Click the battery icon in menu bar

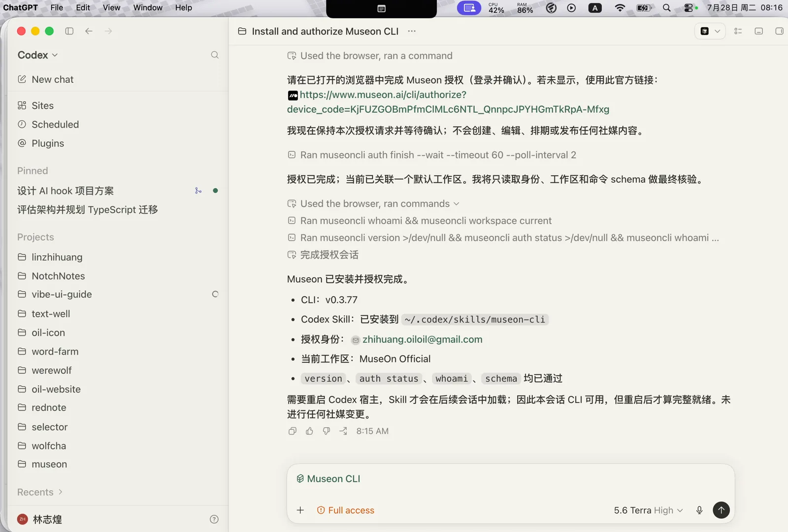pos(644,7)
